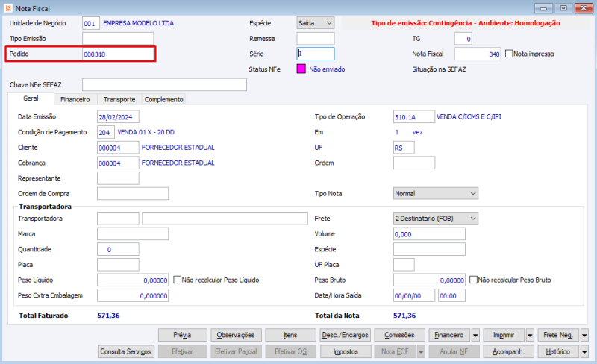Screen dimensions: 597x364
Task: Expand the Frete Neg. dropdown arrow
Action: point(584,335)
